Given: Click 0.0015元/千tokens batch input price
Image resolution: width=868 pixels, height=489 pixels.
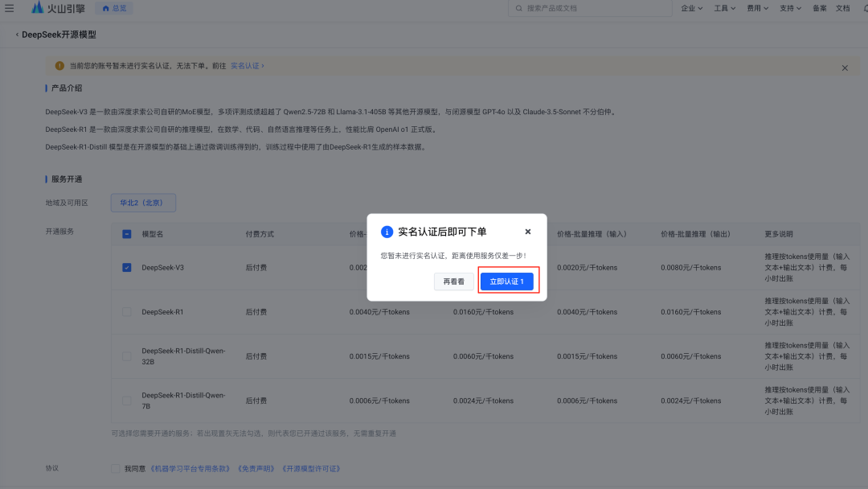Looking at the screenshot, I should [x=587, y=356].
